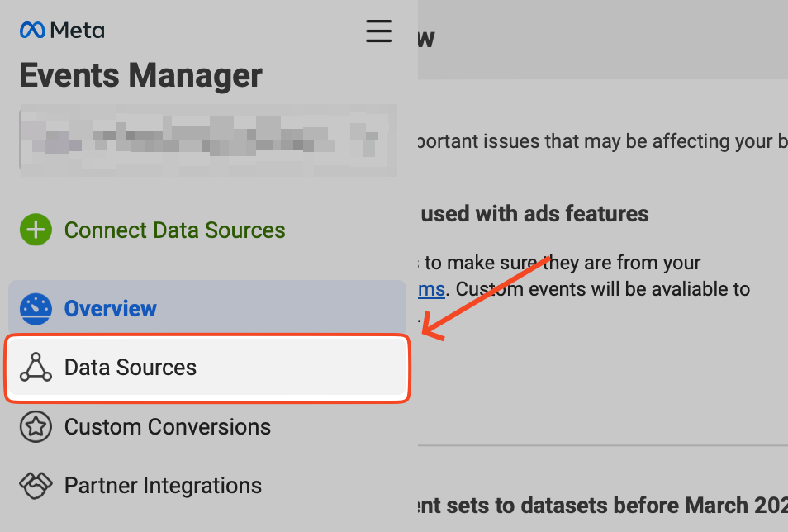788x532 pixels.
Task: Click the 'used with ads features' heading
Action: (x=534, y=214)
